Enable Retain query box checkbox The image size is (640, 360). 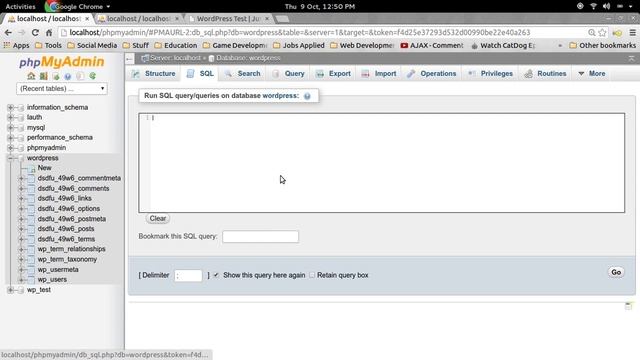pyautogui.click(x=312, y=275)
